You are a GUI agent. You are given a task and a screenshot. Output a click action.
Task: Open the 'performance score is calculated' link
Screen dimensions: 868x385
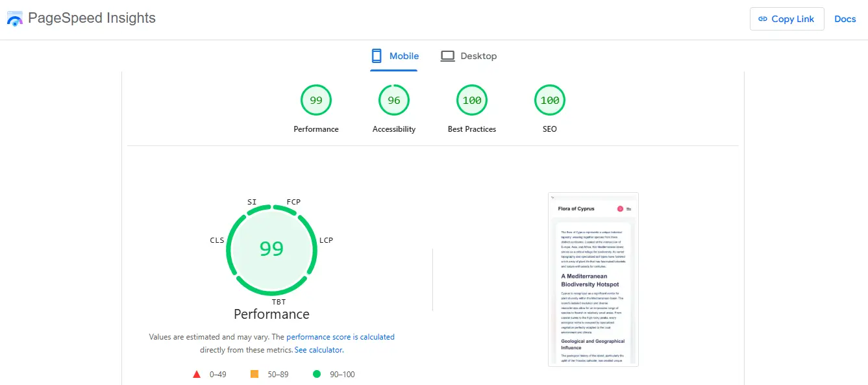coord(340,337)
